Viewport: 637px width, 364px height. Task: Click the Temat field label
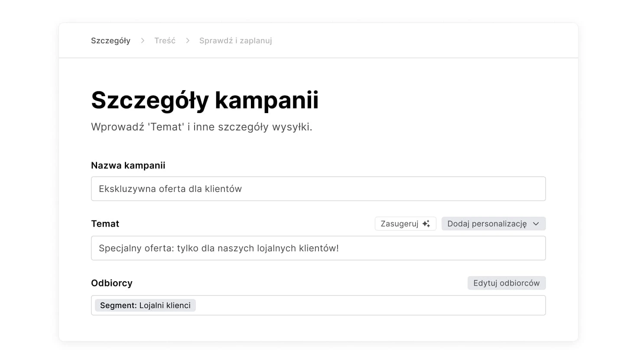tap(105, 224)
